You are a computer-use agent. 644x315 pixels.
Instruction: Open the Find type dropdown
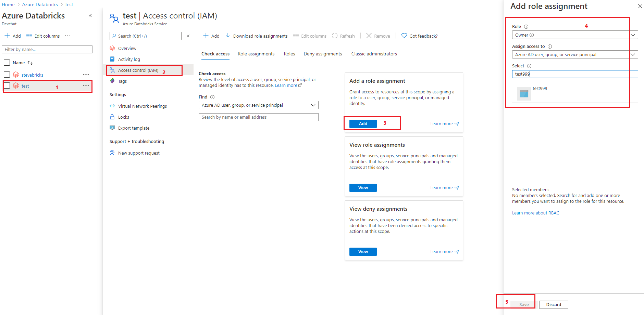(x=259, y=105)
